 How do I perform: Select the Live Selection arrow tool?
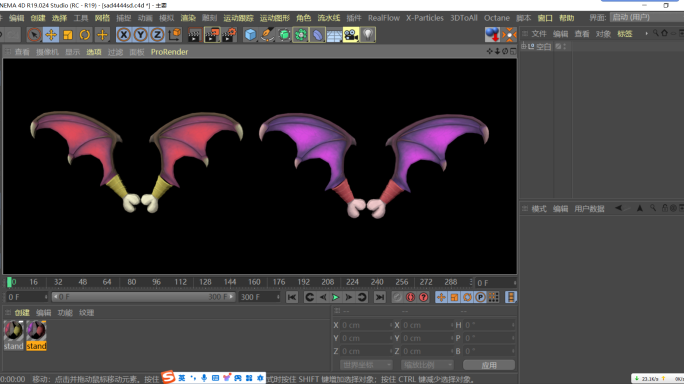tap(34, 35)
